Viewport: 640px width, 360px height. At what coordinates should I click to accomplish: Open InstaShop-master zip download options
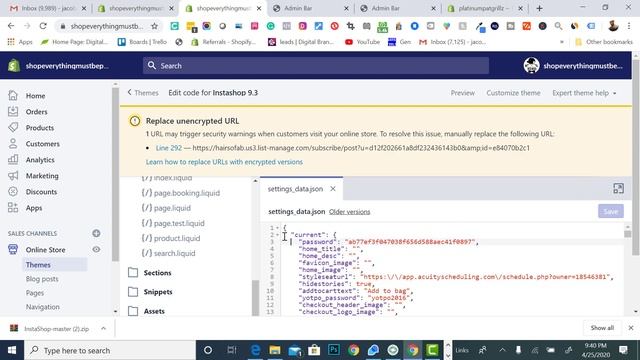click(x=103, y=328)
